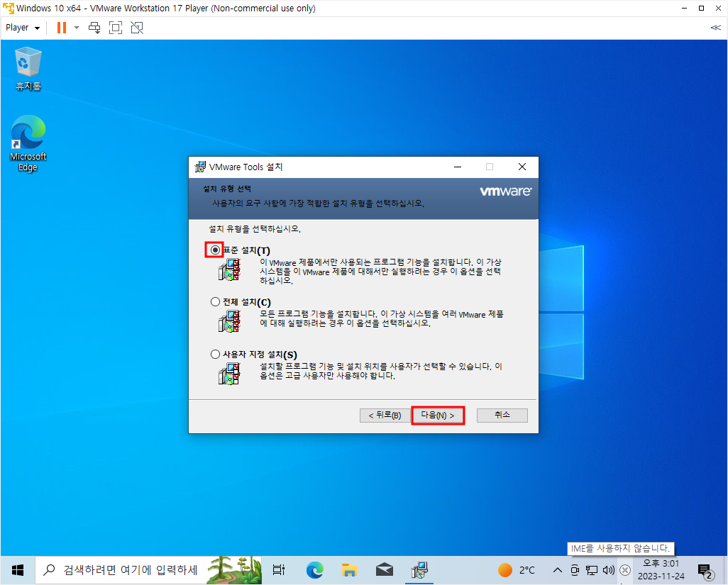Viewport: 728px width, 585px height.
Task: Click the VMware Tools installer taskbar icon
Action: tap(419, 570)
